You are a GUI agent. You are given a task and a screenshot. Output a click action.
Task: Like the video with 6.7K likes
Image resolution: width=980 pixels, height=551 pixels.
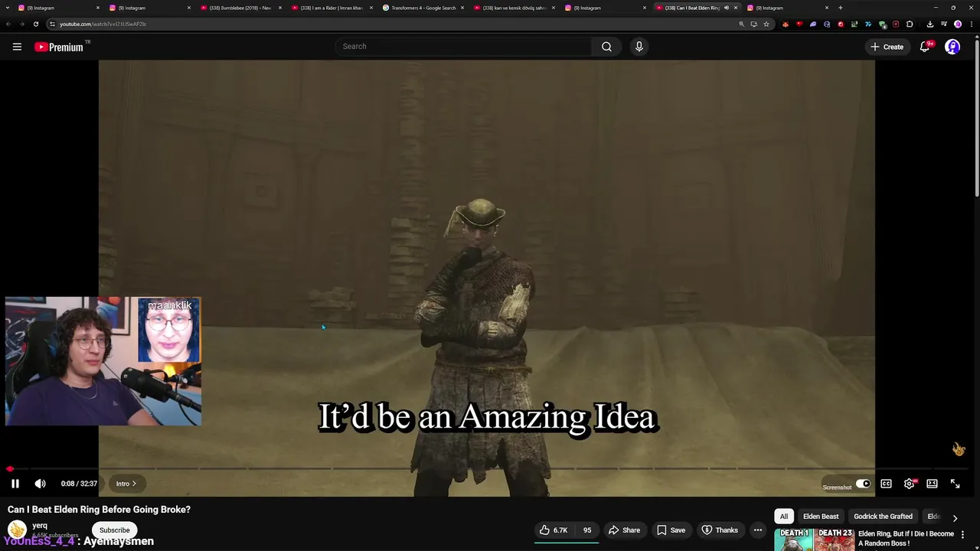point(554,530)
